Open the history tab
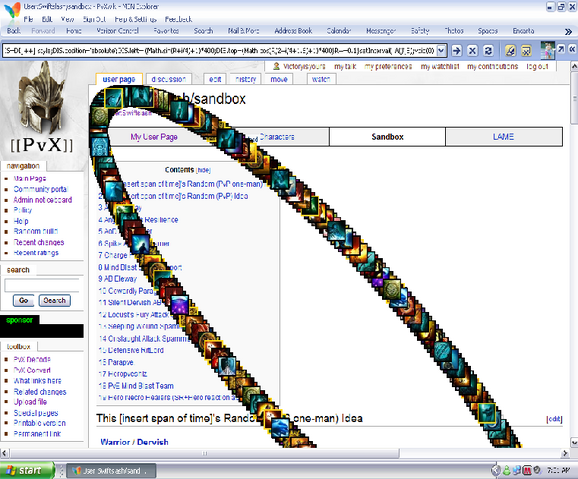 pyautogui.click(x=246, y=79)
